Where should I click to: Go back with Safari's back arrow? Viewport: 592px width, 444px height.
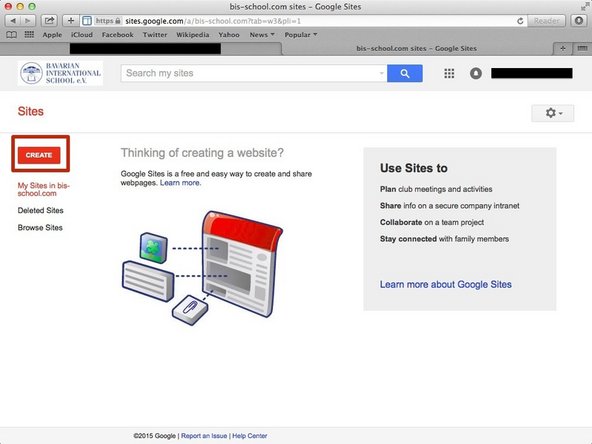[x=13, y=21]
